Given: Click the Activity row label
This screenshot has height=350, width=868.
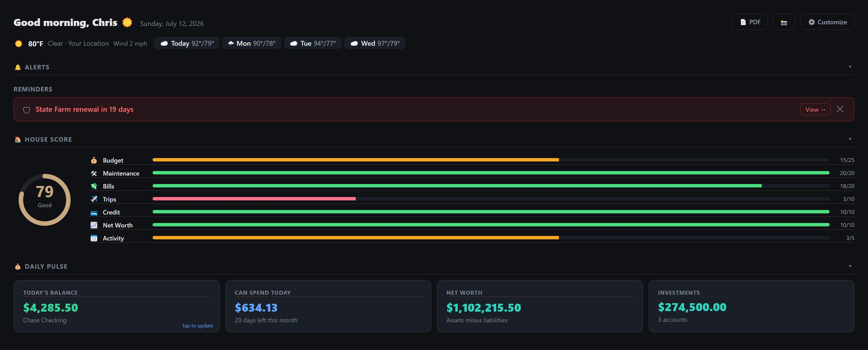Looking at the screenshot, I should (x=113, y=238).
